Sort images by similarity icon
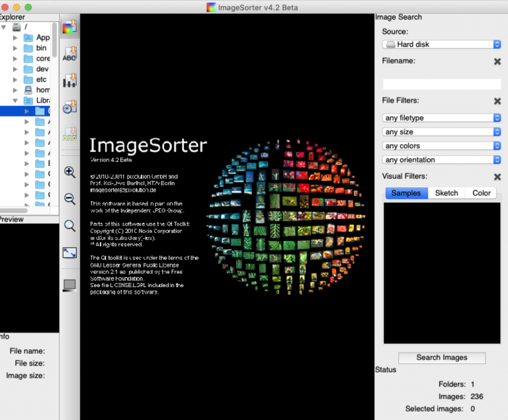Image resolution: width=508 pixels, height=420 pixels. 69,134
